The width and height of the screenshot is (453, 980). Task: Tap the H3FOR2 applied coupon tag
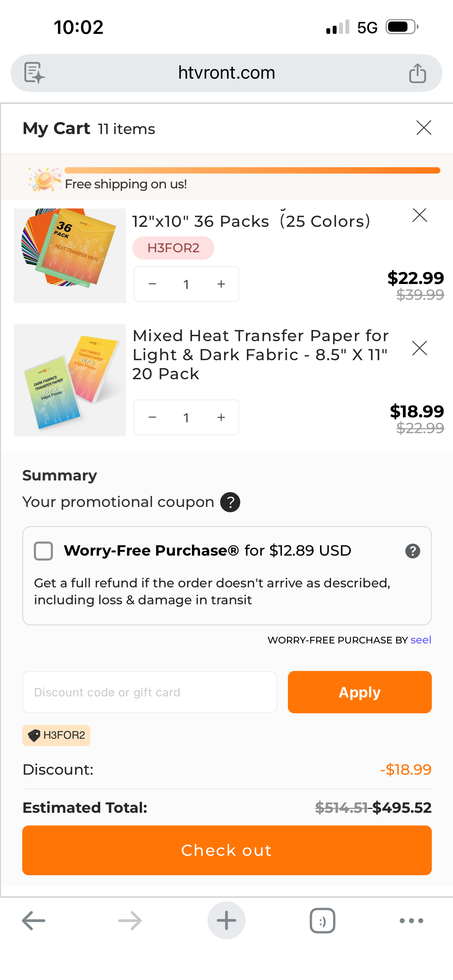pyautogui.click(x=56, y=735)
